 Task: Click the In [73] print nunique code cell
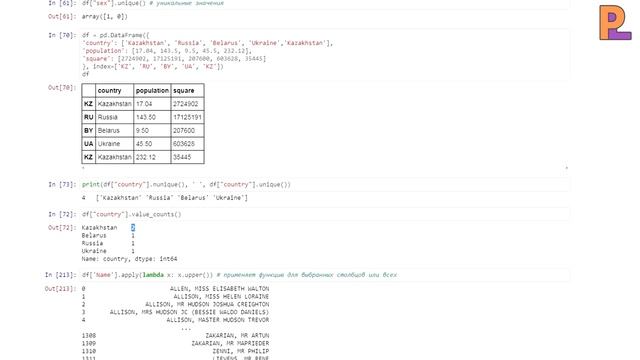pyautogui.click(x=324, y=184)
